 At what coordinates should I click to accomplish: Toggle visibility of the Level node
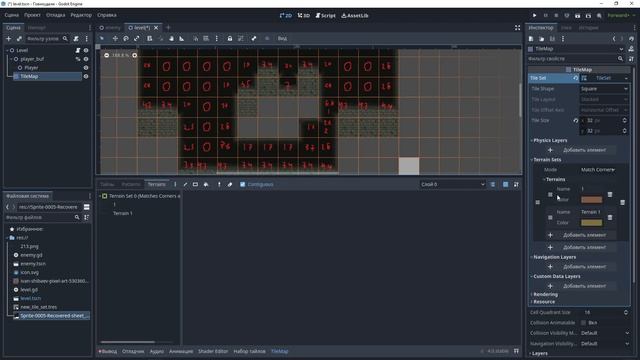[x=86, y=50]
